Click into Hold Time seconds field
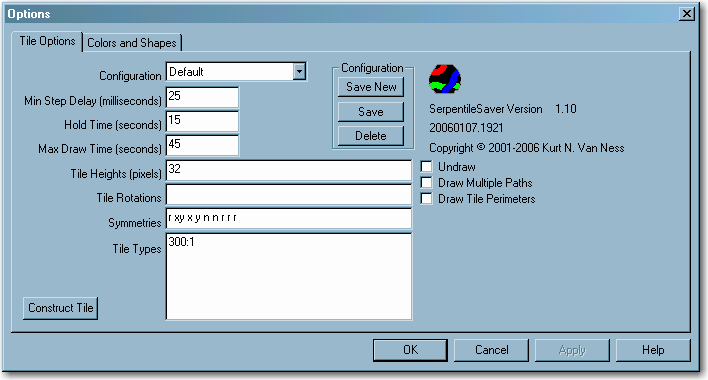Screen dimensions: 708x380 pos(202,122)
